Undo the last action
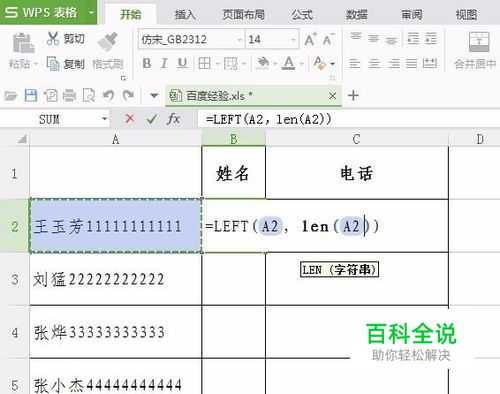The image size is (500, 394). tap(109, 96)
